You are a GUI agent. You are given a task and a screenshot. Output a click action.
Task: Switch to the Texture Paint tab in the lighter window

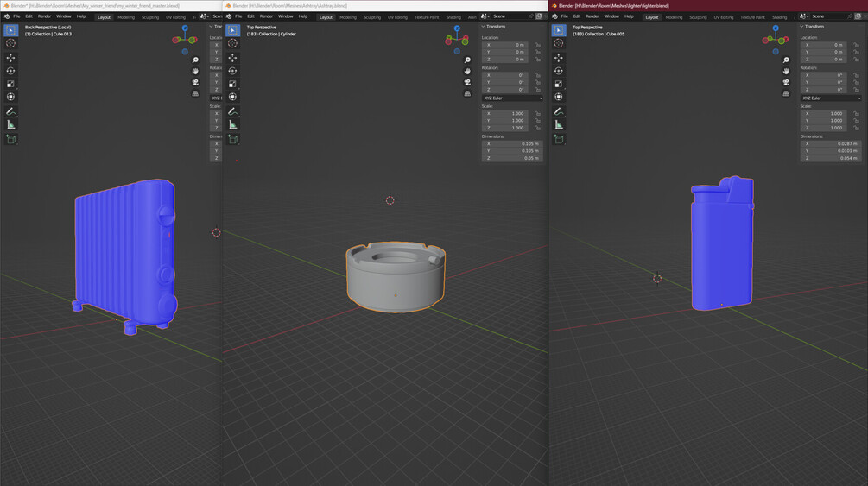[x=752, y=17]
